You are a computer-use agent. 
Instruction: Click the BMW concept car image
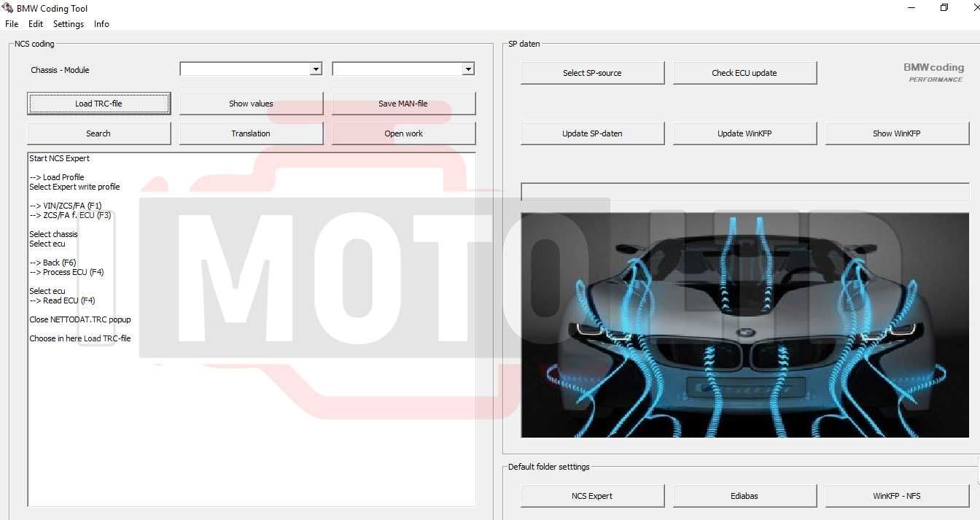click(x=744, y=325)
